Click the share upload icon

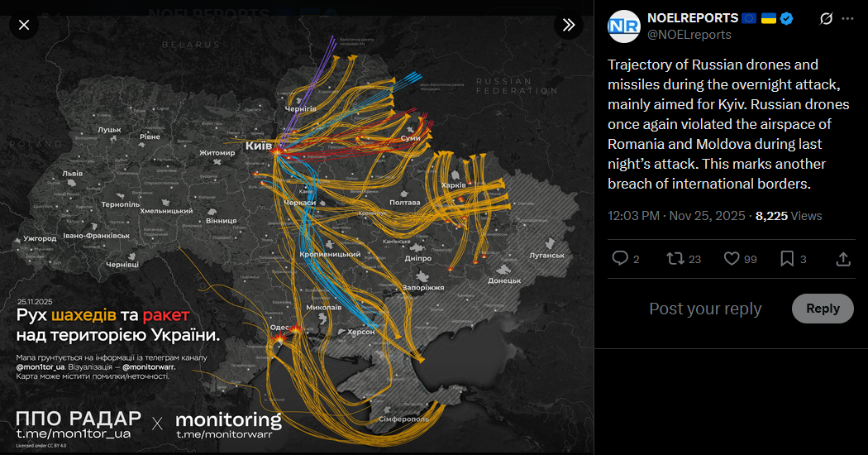(x=843, y=258)
